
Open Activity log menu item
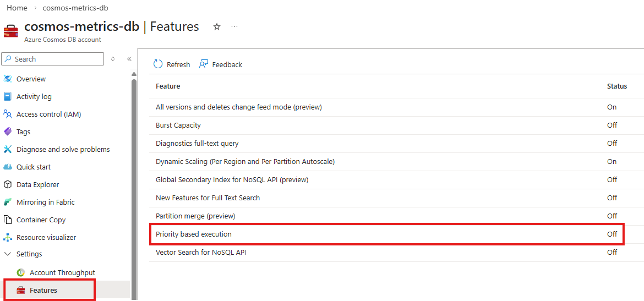pyautogui.click(x=34, y=96)
